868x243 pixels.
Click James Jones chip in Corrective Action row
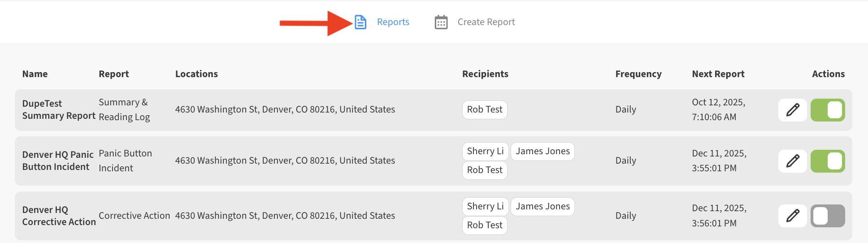(x=542, y=206)
